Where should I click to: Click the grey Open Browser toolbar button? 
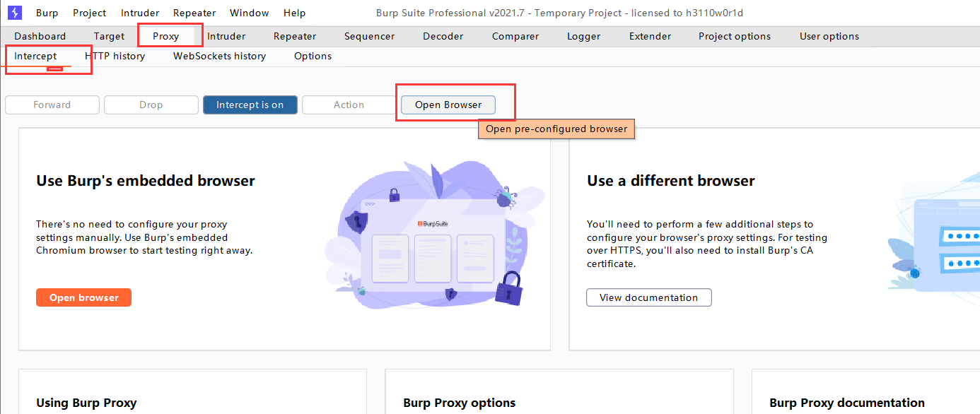tap(448, 105)
